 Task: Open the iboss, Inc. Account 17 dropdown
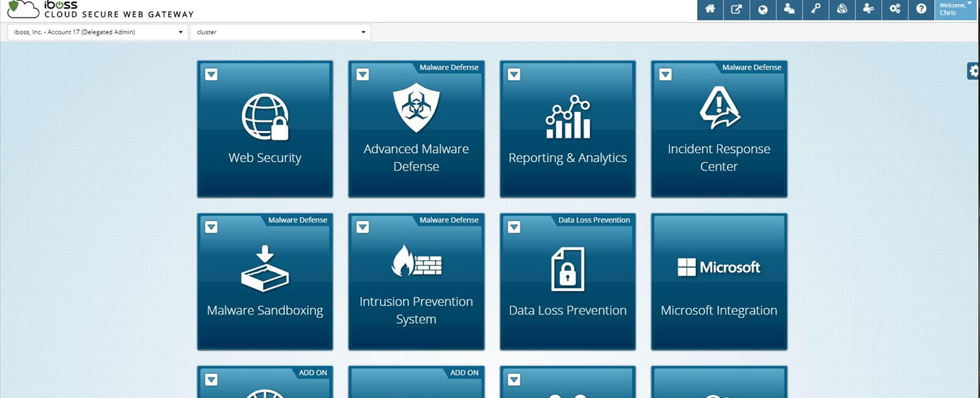tap(97, 32)
